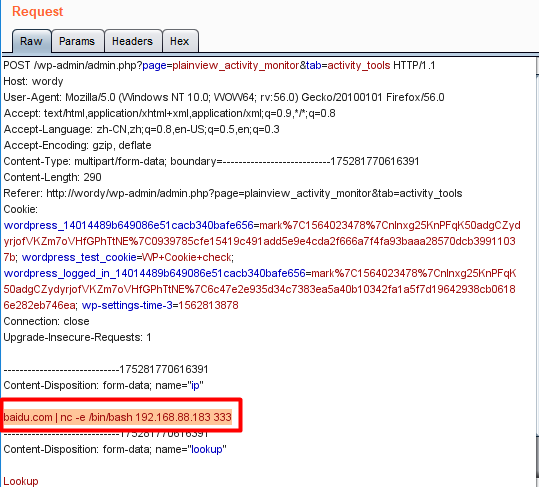This screenshot has height=487, width=539.
Task: Click the first multipart boundary line above name="ip"
Action: pos(106,369)
